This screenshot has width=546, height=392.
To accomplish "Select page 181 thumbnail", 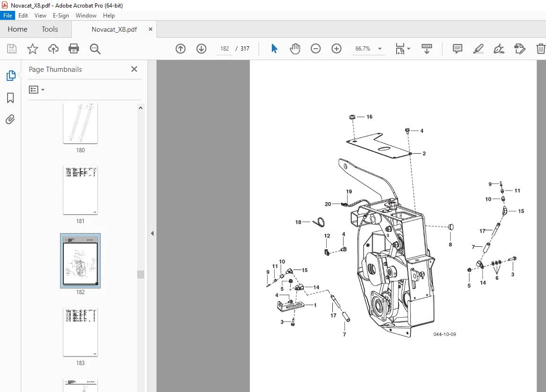I will (80, 190).
